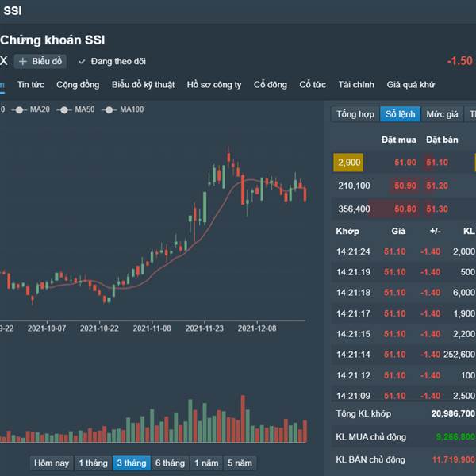The width and height of the screenshot is (476, 476).
Task: Click the Khớp column header
Action: 347,232
